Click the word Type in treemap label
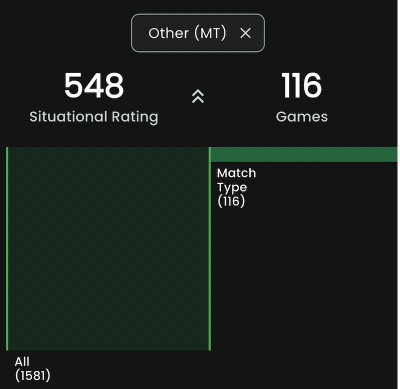Screen dimensions: 400x389 232,188
